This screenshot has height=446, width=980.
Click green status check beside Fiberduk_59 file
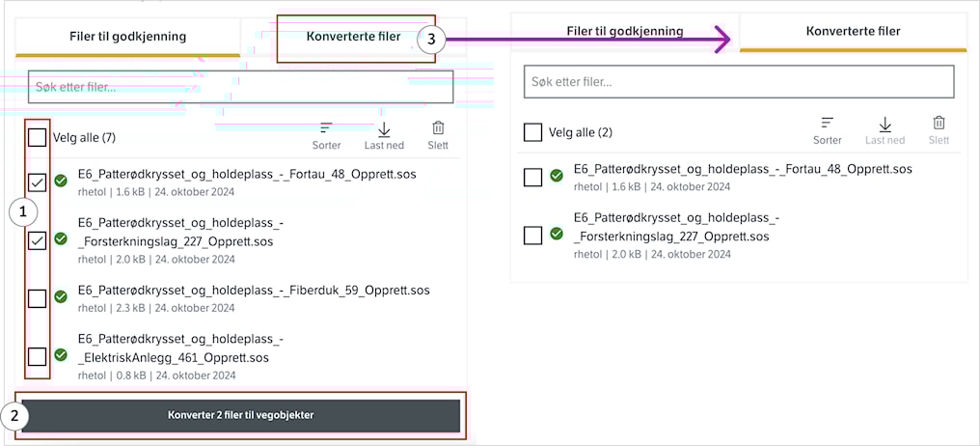click(x=61, y=297)
